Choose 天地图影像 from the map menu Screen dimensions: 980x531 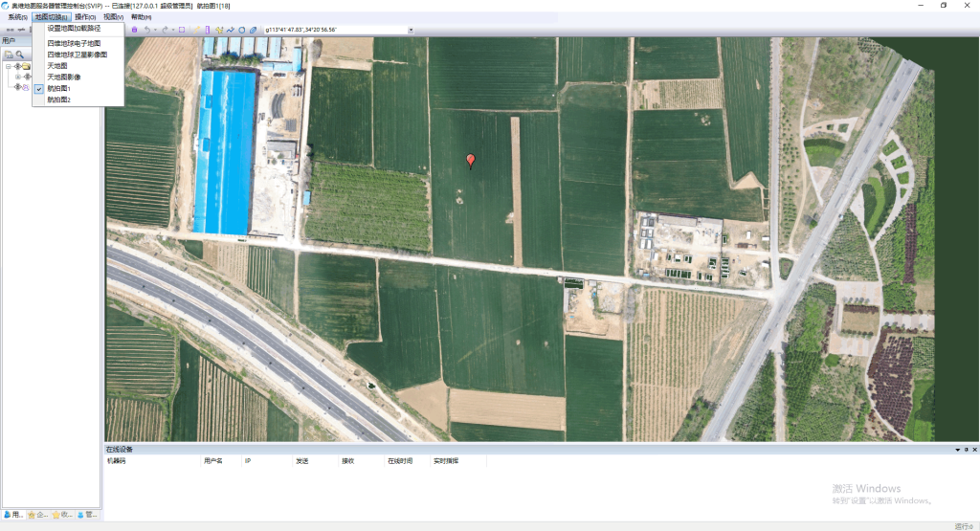click(64, 77)
